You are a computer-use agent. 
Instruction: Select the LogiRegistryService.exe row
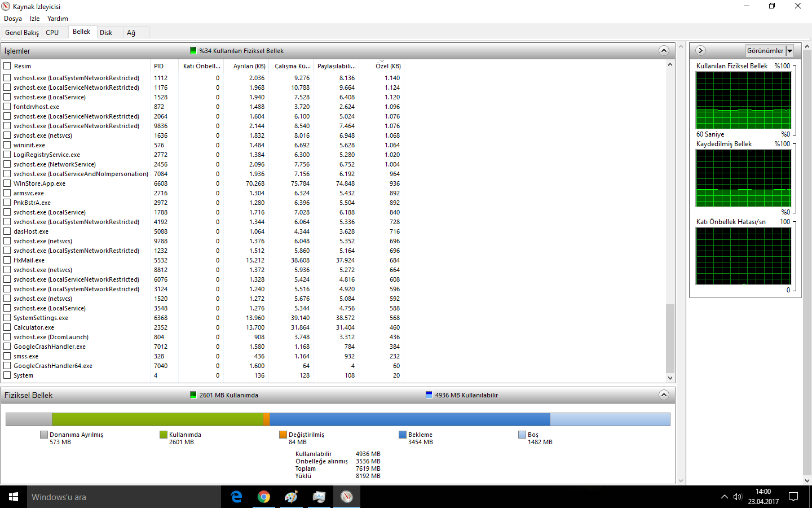click(x=203, y=154)
